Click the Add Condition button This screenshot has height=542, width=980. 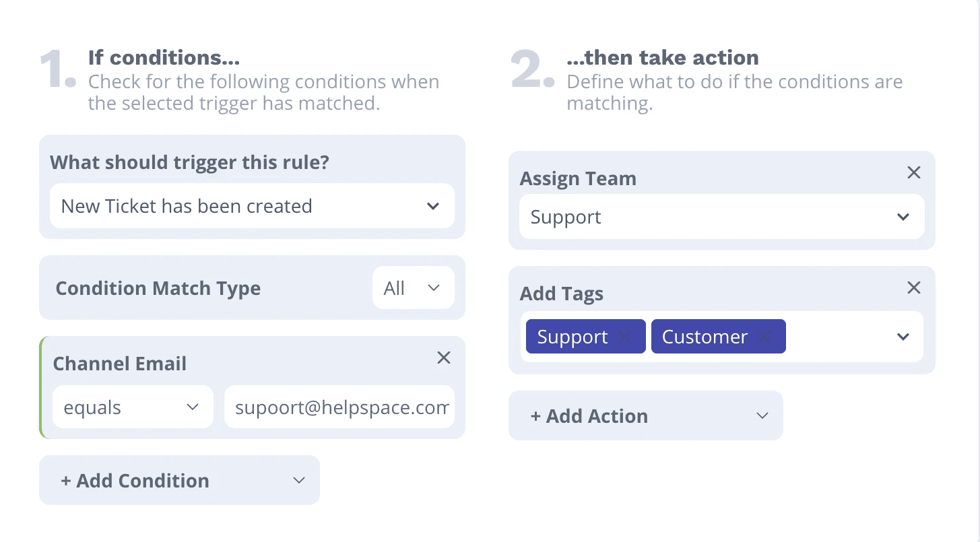pyautogui.click(x=135, y=481)
